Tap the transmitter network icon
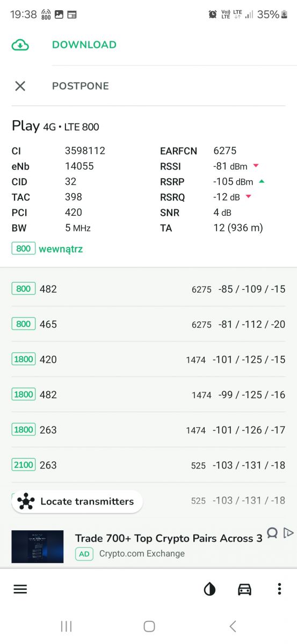 (26, 502)
